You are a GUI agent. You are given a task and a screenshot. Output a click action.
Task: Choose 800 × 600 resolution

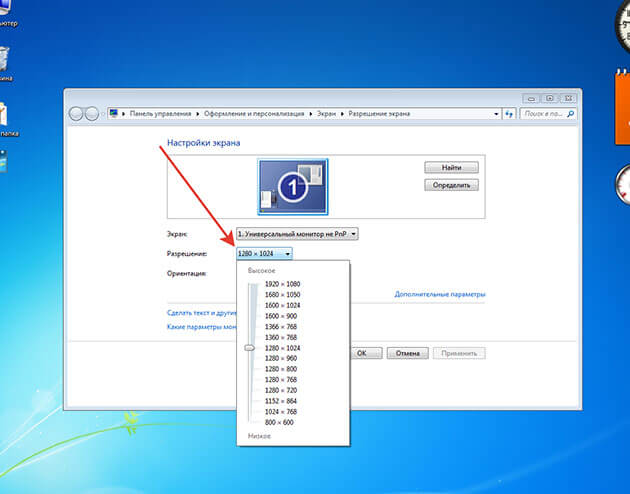(279, 423)
